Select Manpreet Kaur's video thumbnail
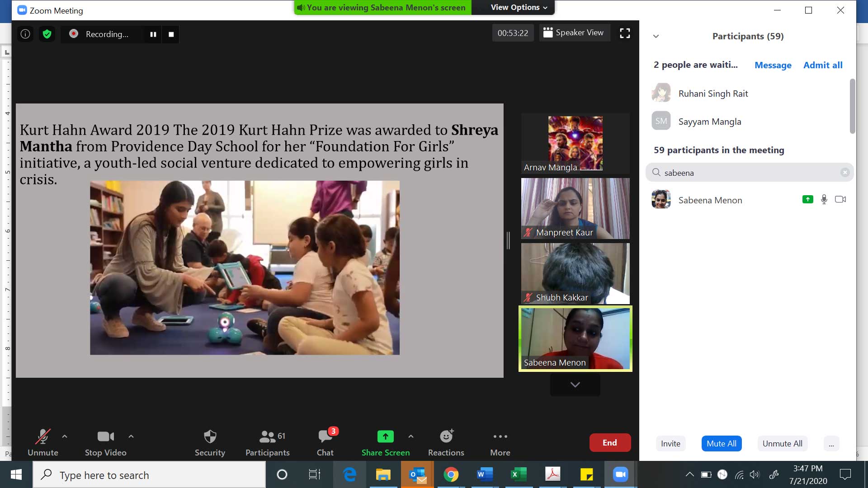This screenshot has width=868, height=488. click(x=575, y=208)
